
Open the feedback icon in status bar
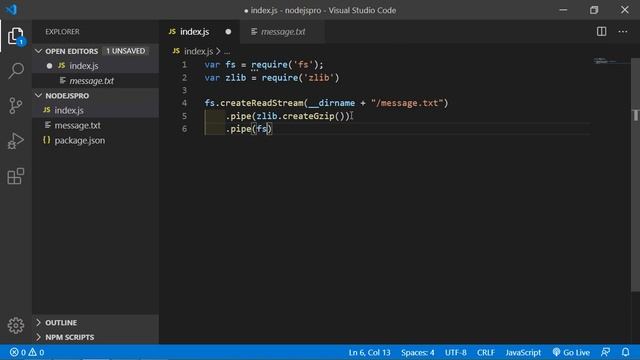[606, 352]
